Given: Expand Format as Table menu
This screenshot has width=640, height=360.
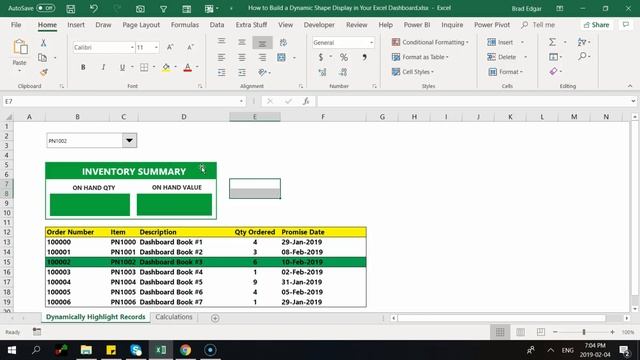Looking at the screenshot, I should (x=420, y=57).
